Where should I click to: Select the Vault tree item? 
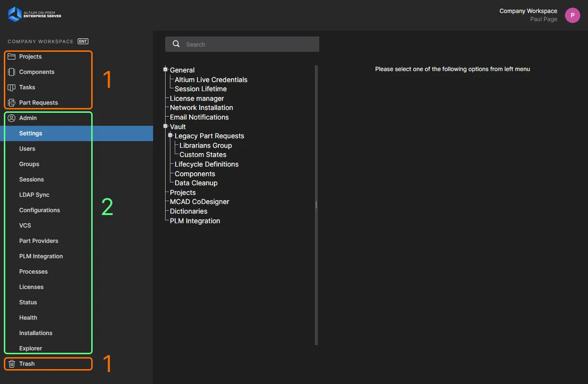tap(178, 127)
